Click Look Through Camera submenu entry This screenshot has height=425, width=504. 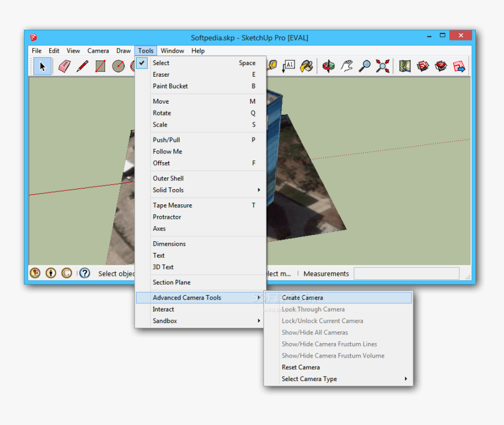338,309
